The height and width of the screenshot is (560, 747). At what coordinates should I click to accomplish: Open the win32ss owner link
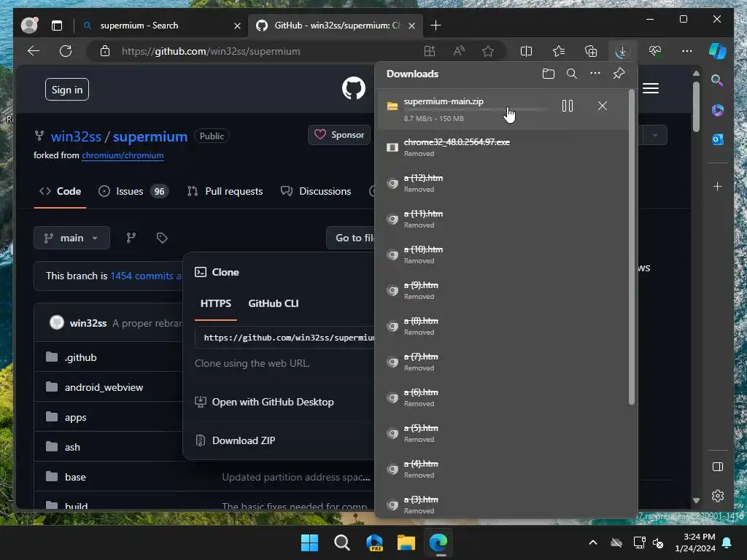coord(76,136)
